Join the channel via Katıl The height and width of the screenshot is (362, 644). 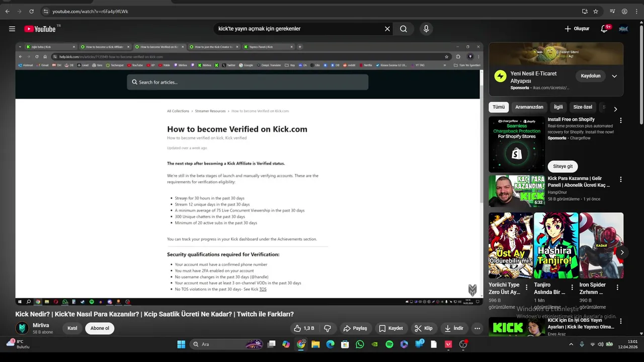72,328
